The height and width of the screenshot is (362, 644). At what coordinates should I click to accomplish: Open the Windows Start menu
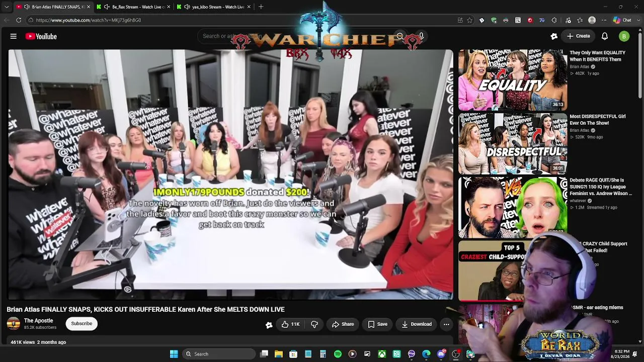(174, 354)
